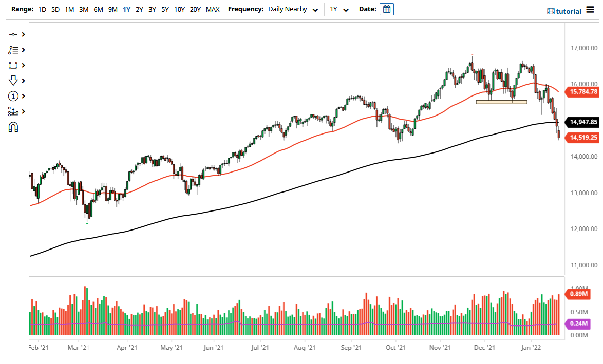This screenshot has width=603, height=364.
Task: Open the Date calendar picker
Action: 386,9
